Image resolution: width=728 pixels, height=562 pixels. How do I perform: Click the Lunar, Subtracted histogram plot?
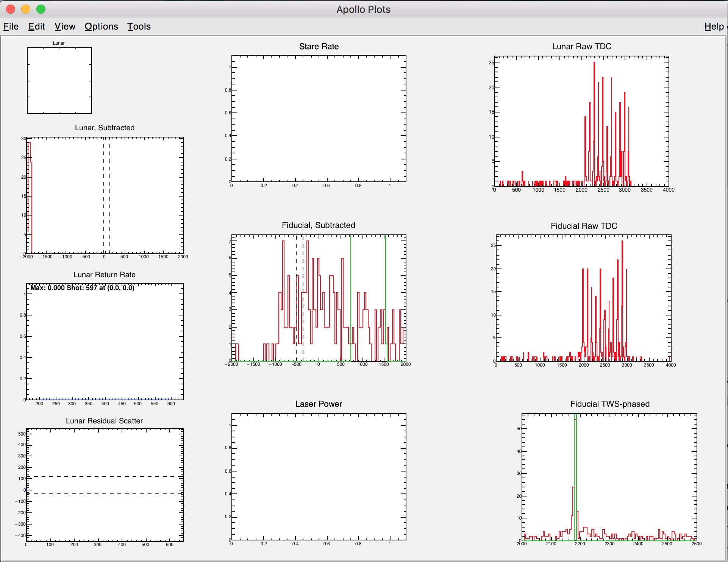coord(105,195)
